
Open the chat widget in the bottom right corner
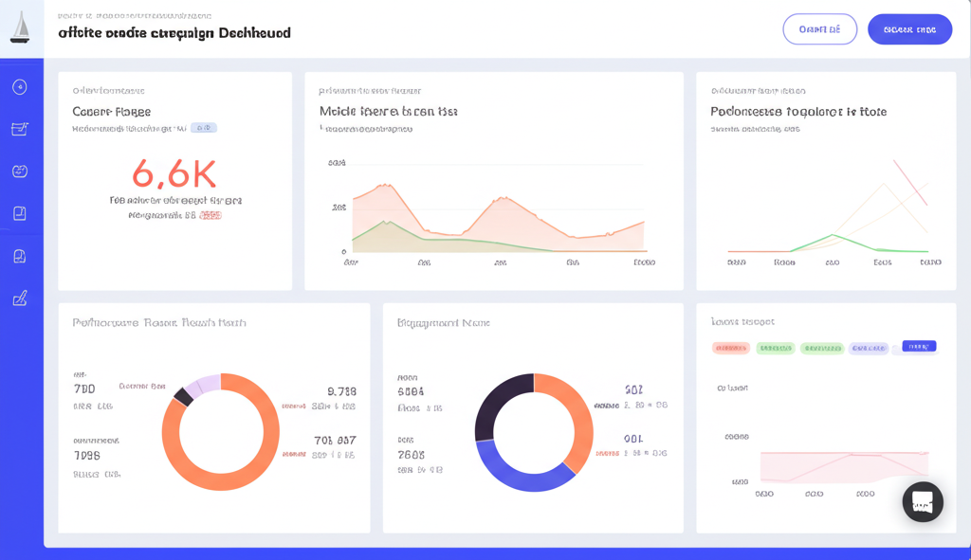(x=922, y=501)
